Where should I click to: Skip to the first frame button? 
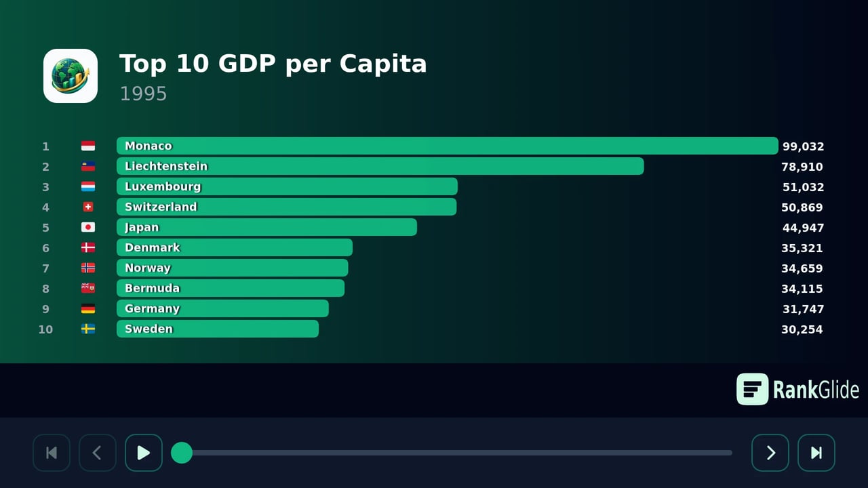[x=52, y=453]
